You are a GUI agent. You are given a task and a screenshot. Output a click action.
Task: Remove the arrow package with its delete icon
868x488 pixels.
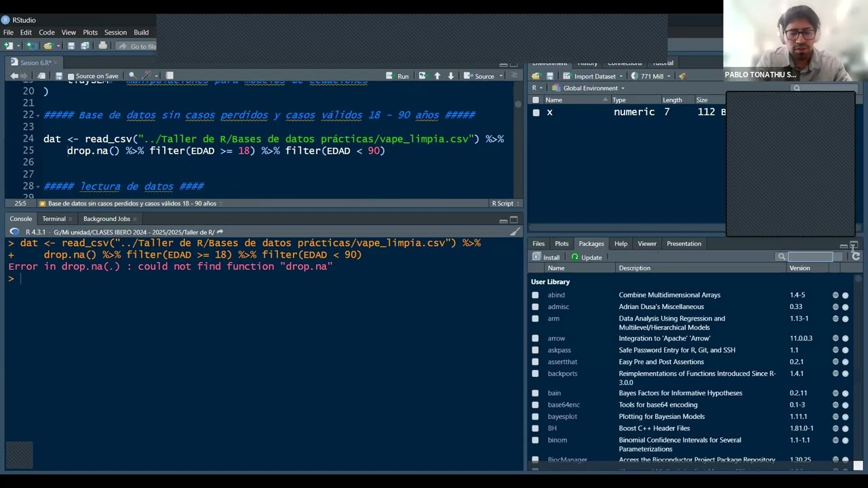click(845, 338)
